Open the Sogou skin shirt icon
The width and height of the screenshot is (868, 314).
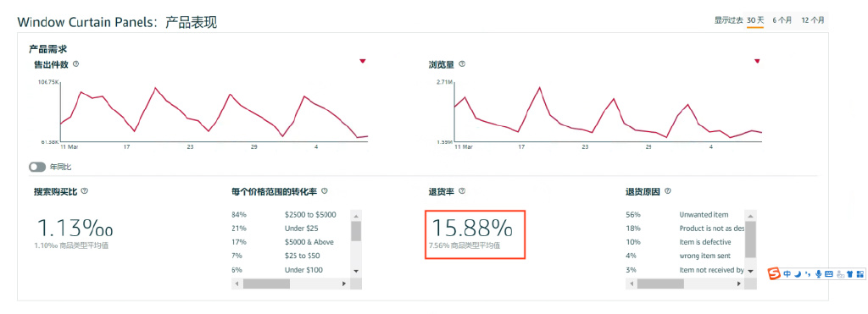(849, 273)
